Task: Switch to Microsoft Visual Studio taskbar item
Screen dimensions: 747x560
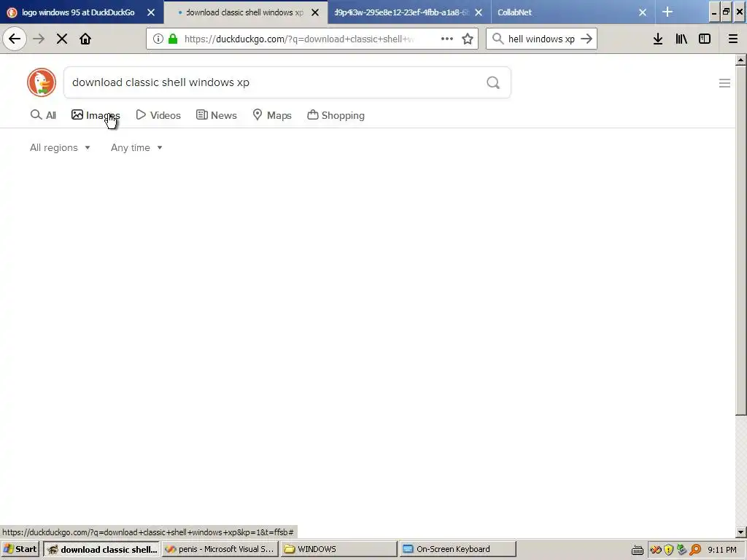Action: tap(220, 549)
